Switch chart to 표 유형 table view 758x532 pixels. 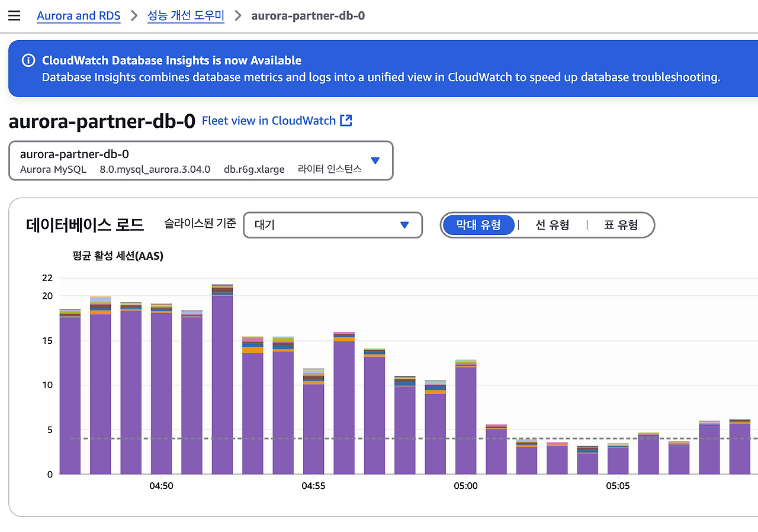pos(621,225)
